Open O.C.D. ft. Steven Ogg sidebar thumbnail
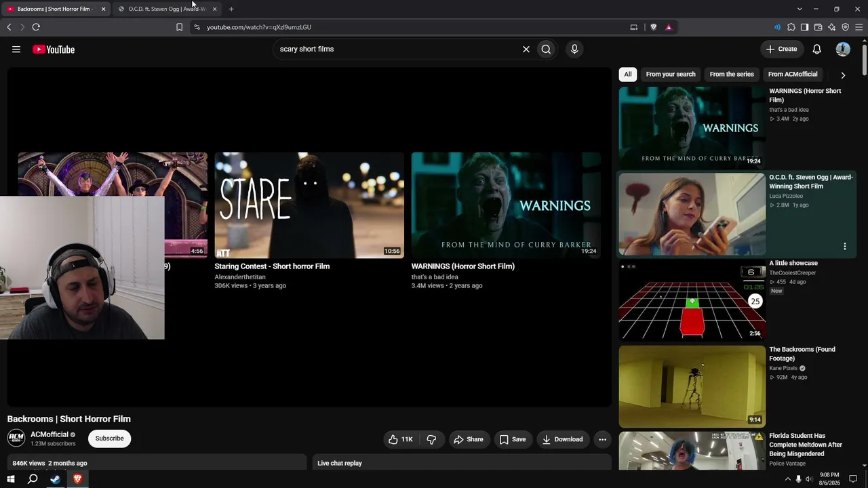 click(x=692, y=214)
